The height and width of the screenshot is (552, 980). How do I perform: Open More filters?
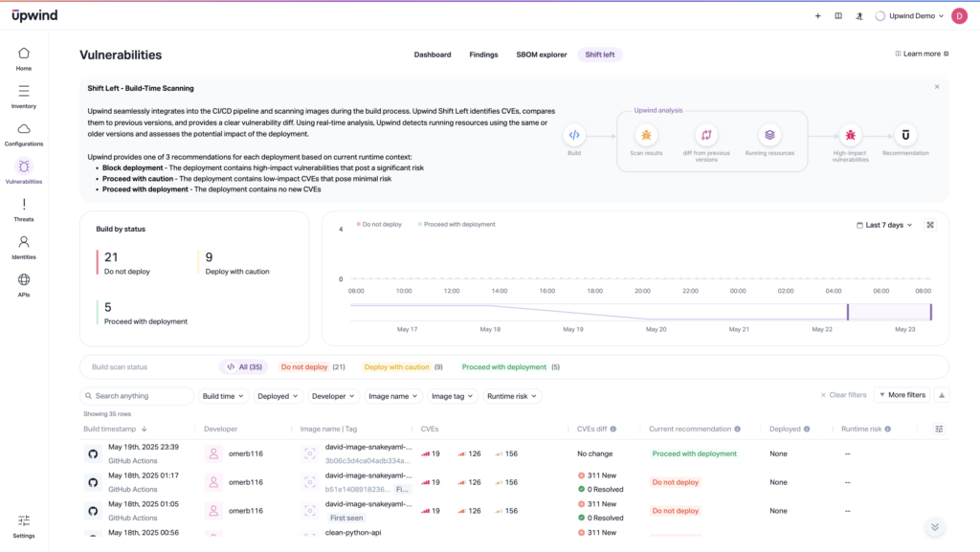pos(902,395)
